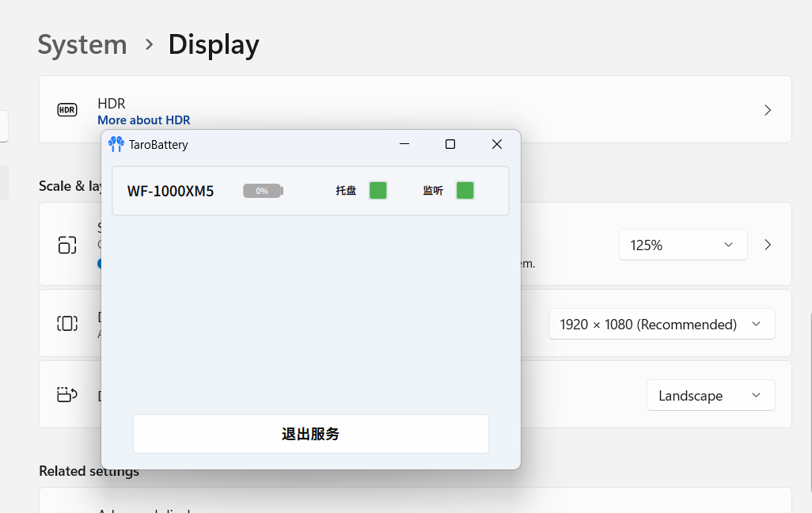Minimize the TaroBattery window

click(x=404, y=144)
